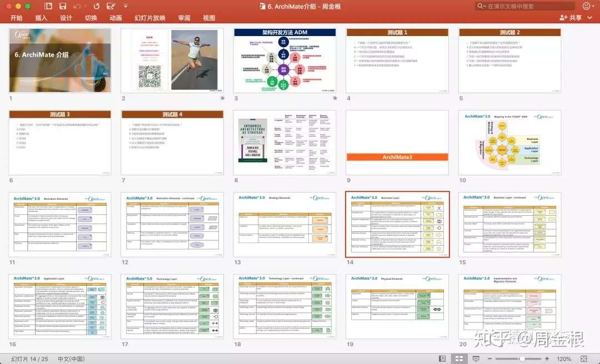The width and height of the screenshot is (600, 364).
Task: Open the 幻灯片放映 ribbon tab
Action: click(150, 18)
